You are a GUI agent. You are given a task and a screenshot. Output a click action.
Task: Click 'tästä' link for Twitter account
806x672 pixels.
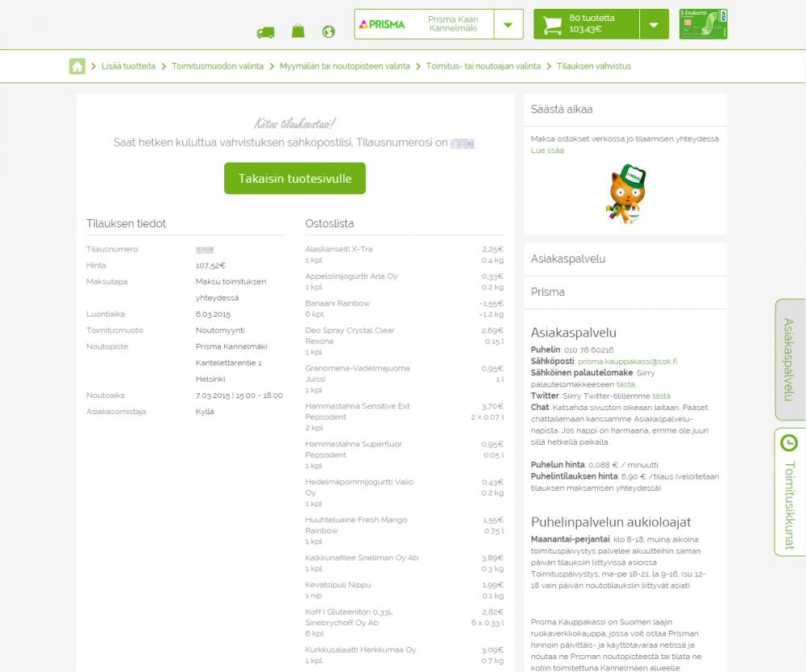coord(662,396)
